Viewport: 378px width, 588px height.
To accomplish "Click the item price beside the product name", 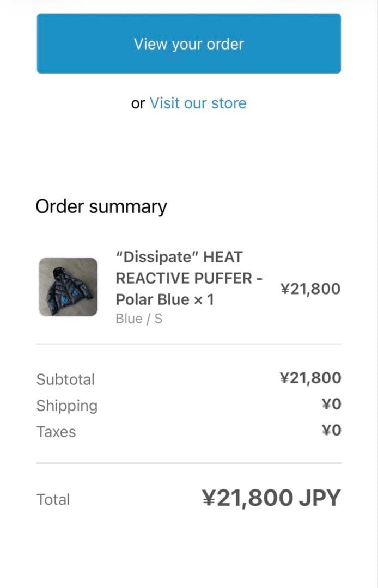I will coord(310,289).
